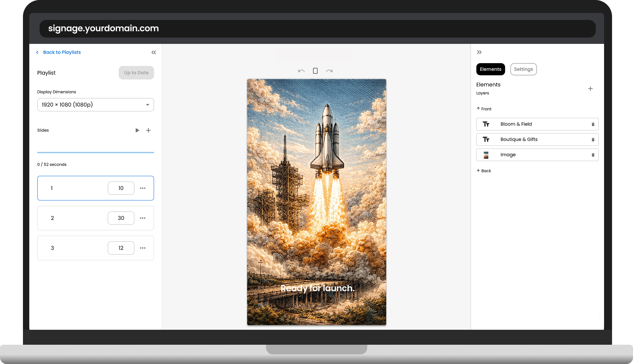Viewport: 633px width, 364px height.
Task: Click the Image layer thumbnail
Action: 486,155
